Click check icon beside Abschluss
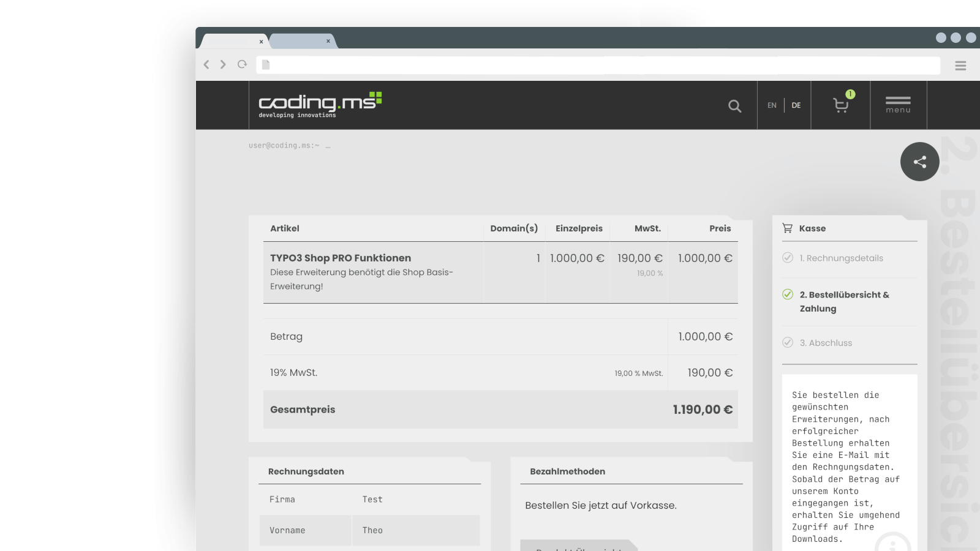 click(x=788, y=342)
